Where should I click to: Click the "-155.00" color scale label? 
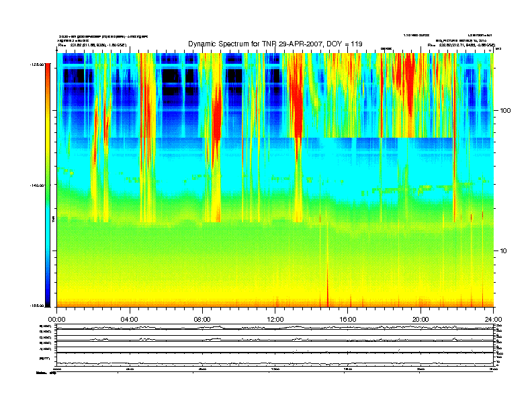[37, 306]
